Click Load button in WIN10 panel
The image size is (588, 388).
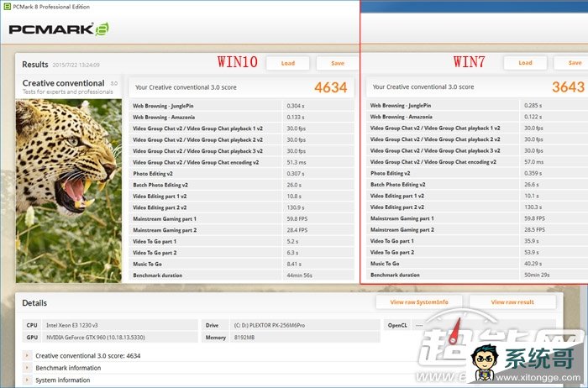point(288,63)
